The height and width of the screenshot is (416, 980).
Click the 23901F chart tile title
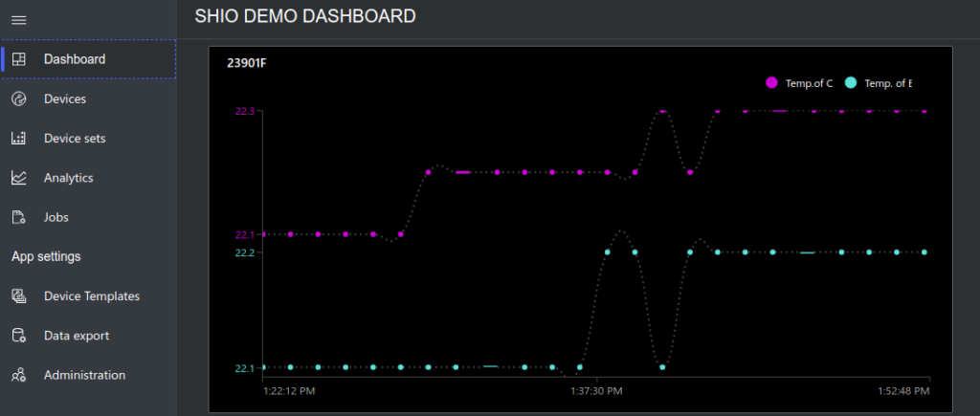pos(247,63)
